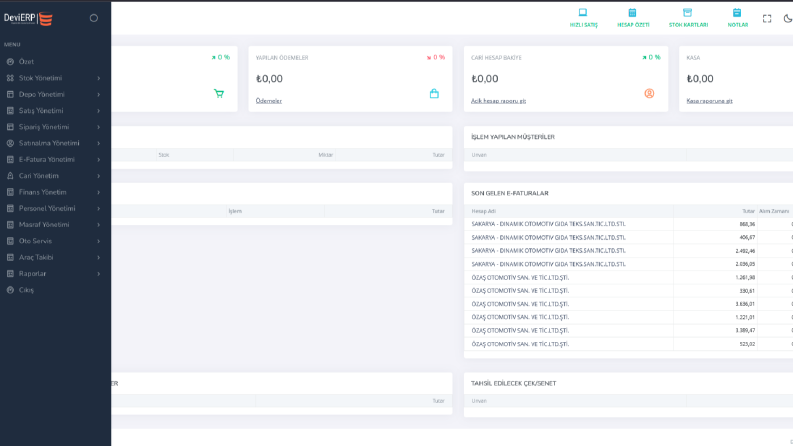Expand the Stok Yönetimi submenu chevron

pyautogui.click(x=99, y=78)
